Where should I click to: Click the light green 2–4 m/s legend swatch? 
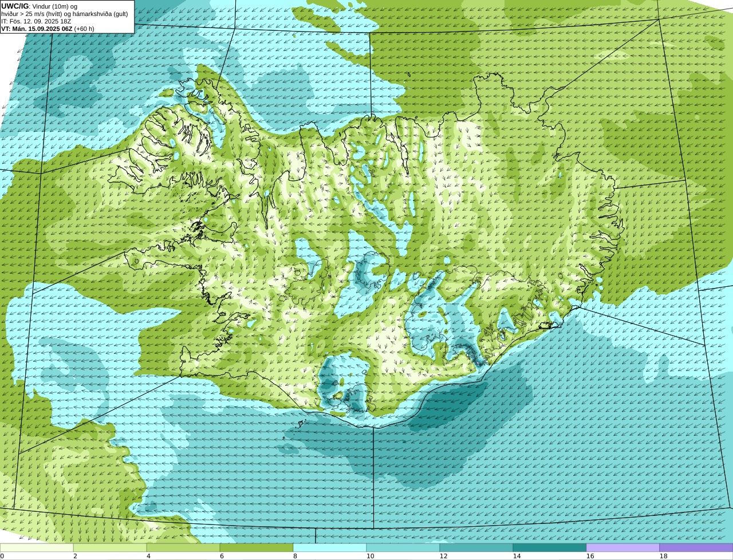(x=110, y=547)
